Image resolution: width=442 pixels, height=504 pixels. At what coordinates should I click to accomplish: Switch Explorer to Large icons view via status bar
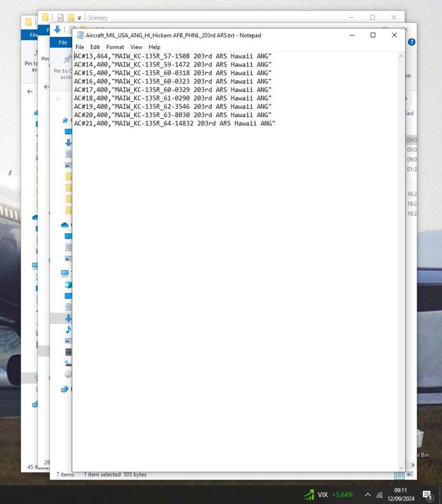click(x=410, y=474)
